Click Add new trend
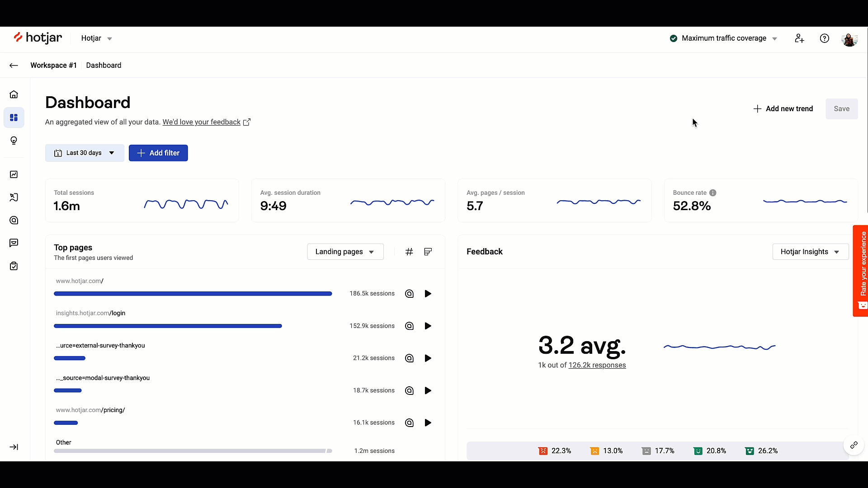Image resolution: width=868 pixels, height=488 pixels. [783, 109]
